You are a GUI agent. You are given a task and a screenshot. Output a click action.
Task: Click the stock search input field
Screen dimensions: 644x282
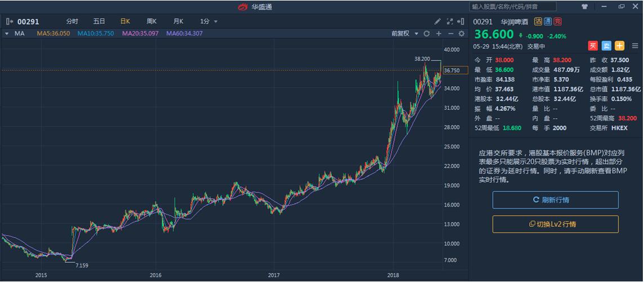512,7
